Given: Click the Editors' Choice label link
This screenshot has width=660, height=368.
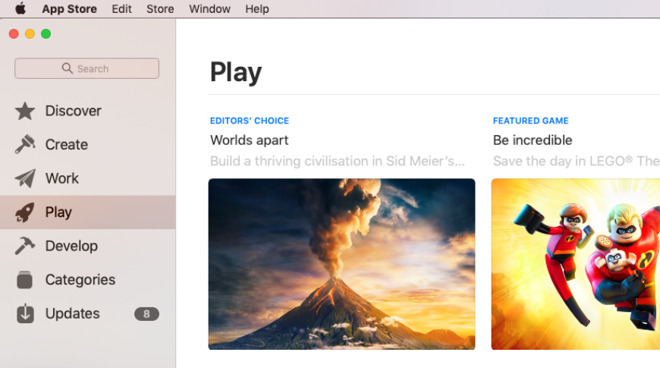Looking at the screenshot, I should [x=250, y=121].
